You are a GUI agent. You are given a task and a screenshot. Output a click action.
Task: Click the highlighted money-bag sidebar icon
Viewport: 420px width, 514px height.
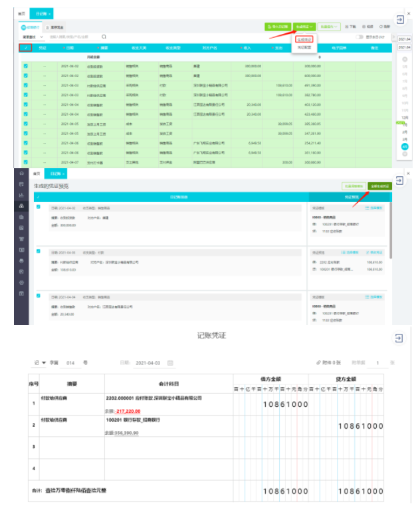point(21,206)
